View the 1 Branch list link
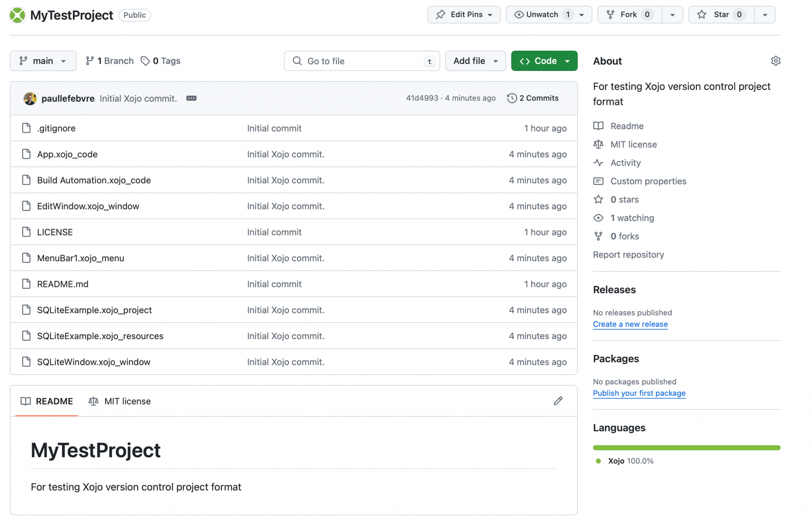812x525 pixels. [110, 61]
